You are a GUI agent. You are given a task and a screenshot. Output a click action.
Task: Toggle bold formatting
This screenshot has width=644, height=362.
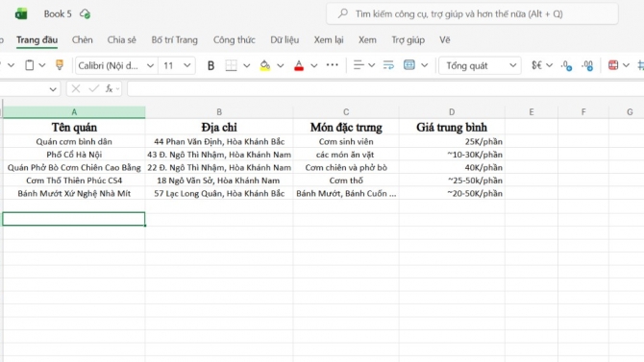tap(211, 65)
